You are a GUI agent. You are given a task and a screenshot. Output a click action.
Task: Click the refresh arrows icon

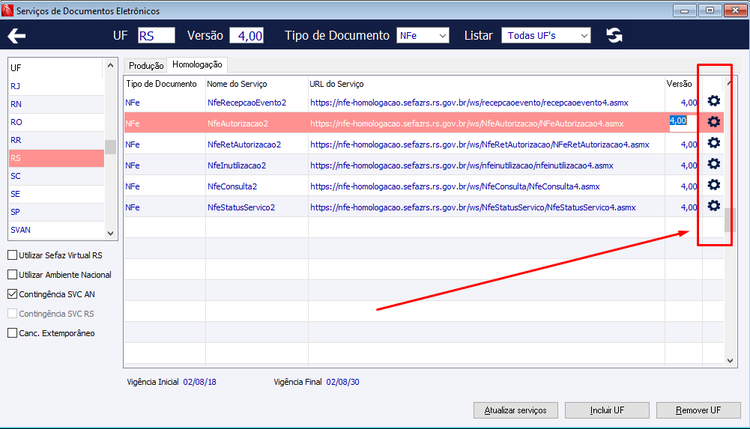pos(614,35)
